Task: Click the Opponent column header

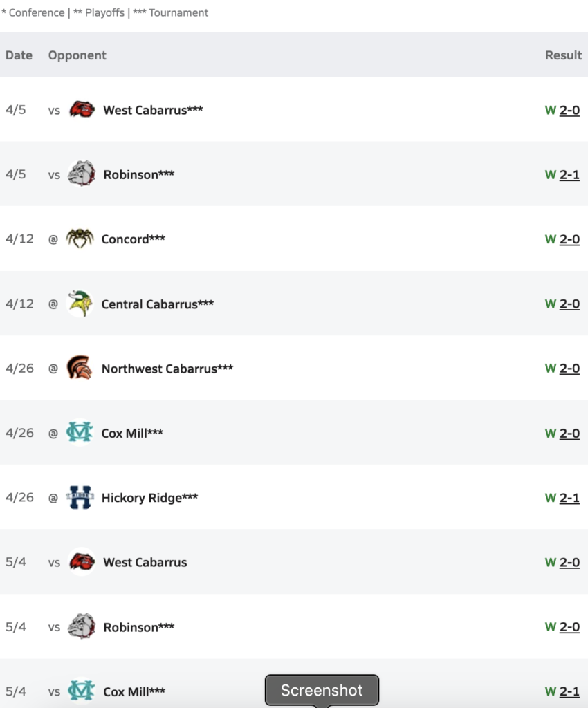Action: point(77,55)
